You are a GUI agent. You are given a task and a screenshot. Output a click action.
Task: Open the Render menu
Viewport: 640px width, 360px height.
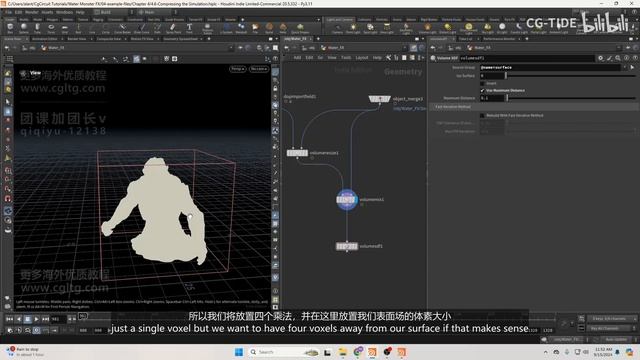point(31,12)
